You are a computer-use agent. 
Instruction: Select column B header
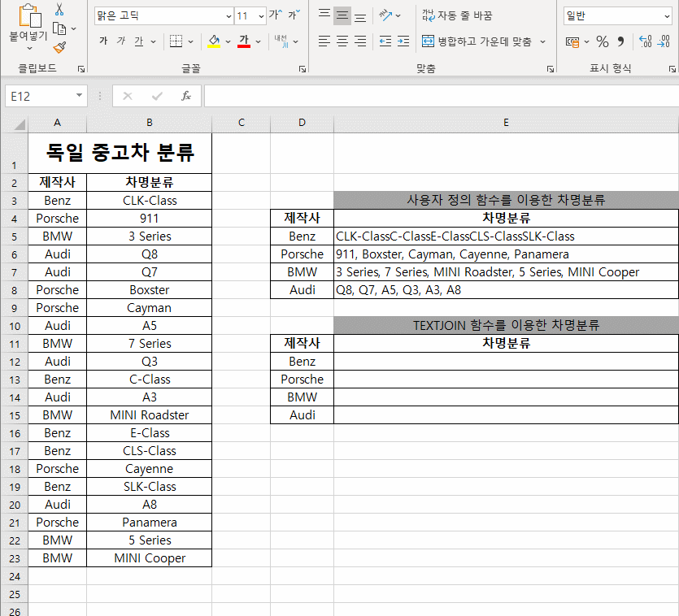tap(150, 123)
